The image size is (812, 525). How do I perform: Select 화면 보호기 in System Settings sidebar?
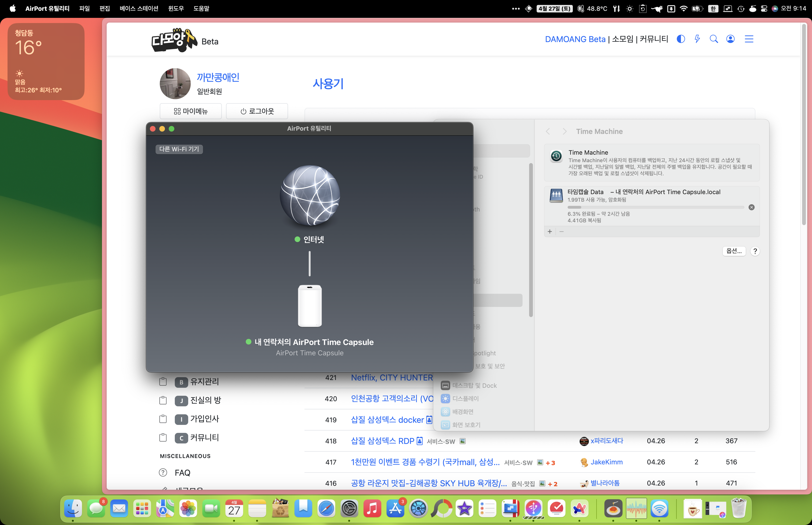coord(461,425)
